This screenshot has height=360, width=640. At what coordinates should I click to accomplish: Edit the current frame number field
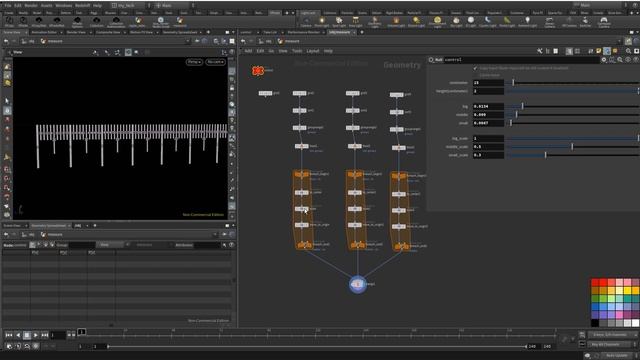point(58,335)
